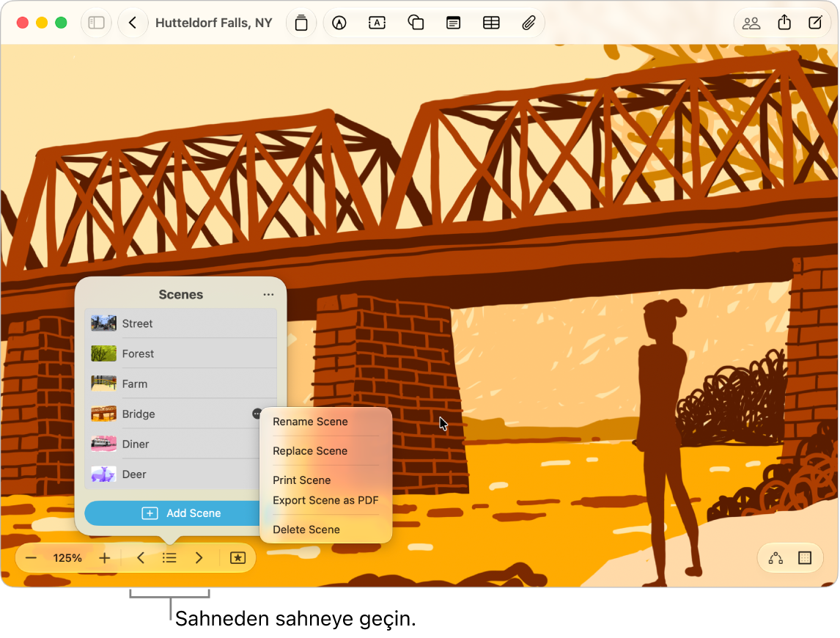
Task: Create a new board
Action: 815,23
